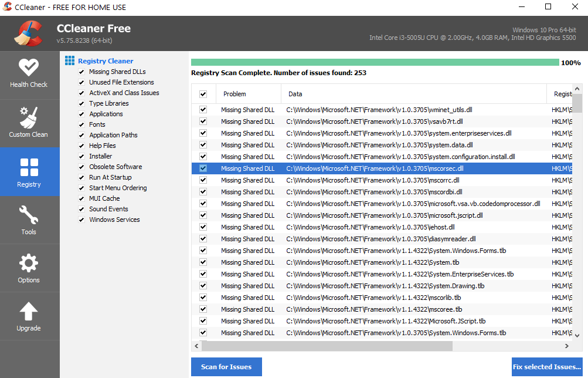Disable the Help Files check
The height and width of the screenshot is (378, 588).
pyautogui.click(x=81, y=146)
